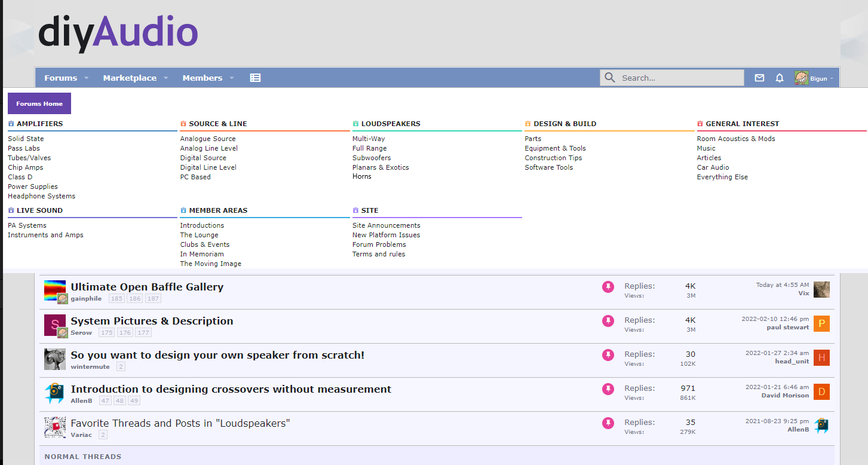Click the search magnifier icon
Viewport: 868px width, 465px height.
(x=609, y=78)
